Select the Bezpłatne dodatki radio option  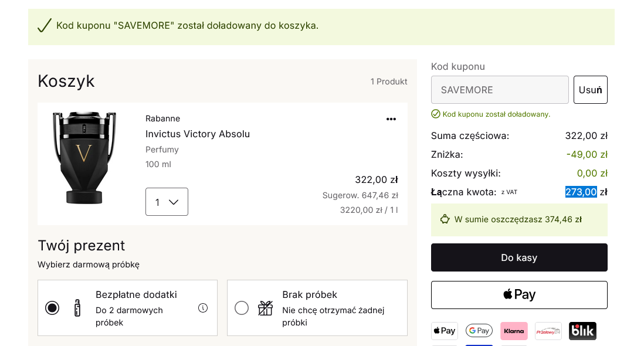(52, 308)
